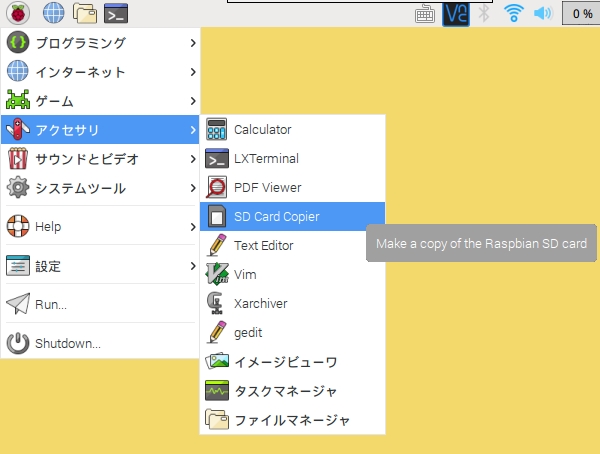Image resolution: width=600 pixels, height=454 pixels.
Task: Click the keyboard tray icon
Action: point(426,13)
